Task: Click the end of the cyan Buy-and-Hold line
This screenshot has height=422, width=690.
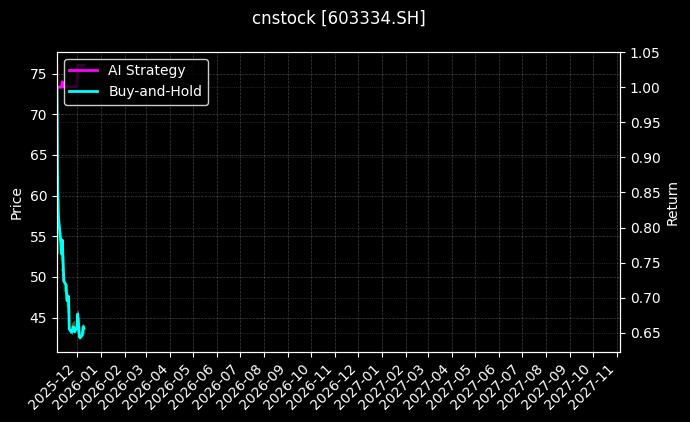Action: click(x=84, y=327)
